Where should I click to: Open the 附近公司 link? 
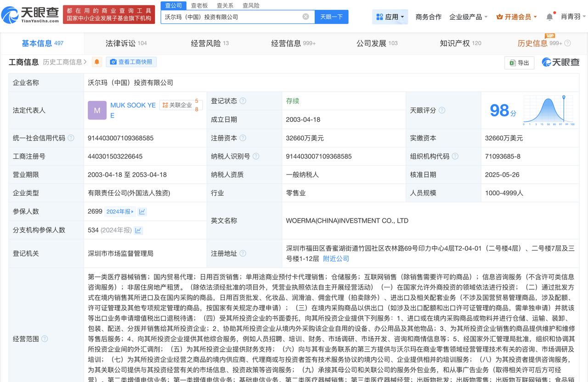pos(336,258)
